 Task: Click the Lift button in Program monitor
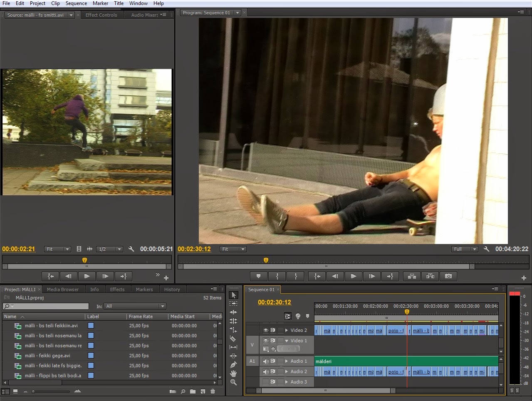(412, 276)
